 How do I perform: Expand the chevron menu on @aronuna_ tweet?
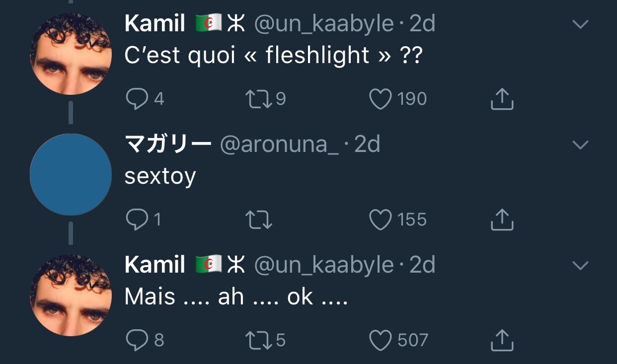pyautogui.click(x=580, y=145)
